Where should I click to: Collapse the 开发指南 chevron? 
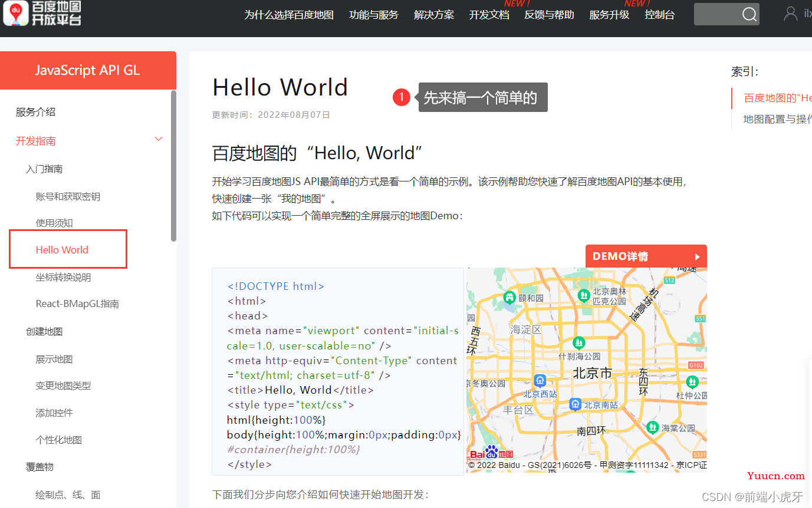(158, 139)
